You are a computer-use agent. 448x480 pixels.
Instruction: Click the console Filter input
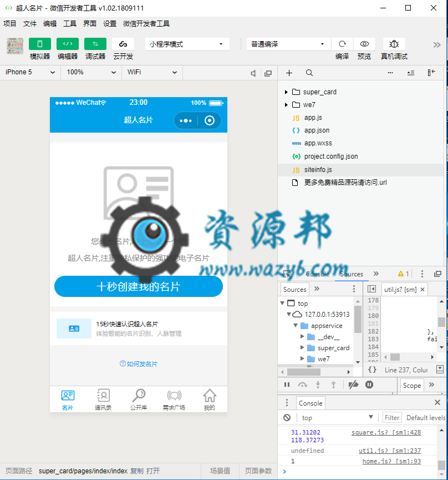[392, 417]
